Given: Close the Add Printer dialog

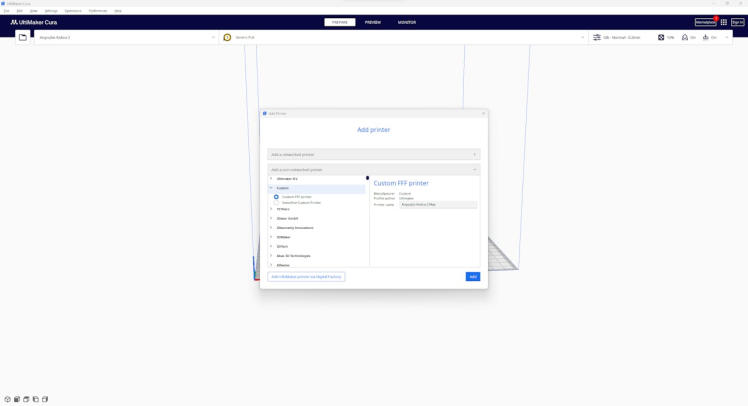Looking at the screenshot, I should point(483,114).
